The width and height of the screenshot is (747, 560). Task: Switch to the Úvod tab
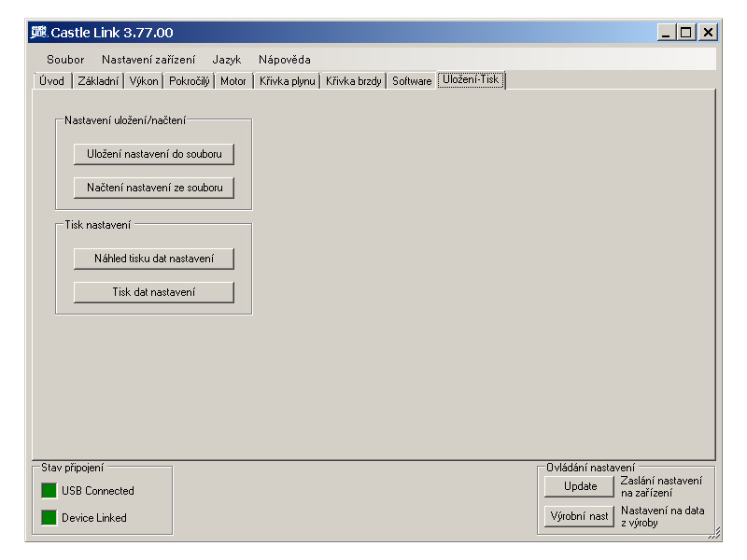coord(52,81)
